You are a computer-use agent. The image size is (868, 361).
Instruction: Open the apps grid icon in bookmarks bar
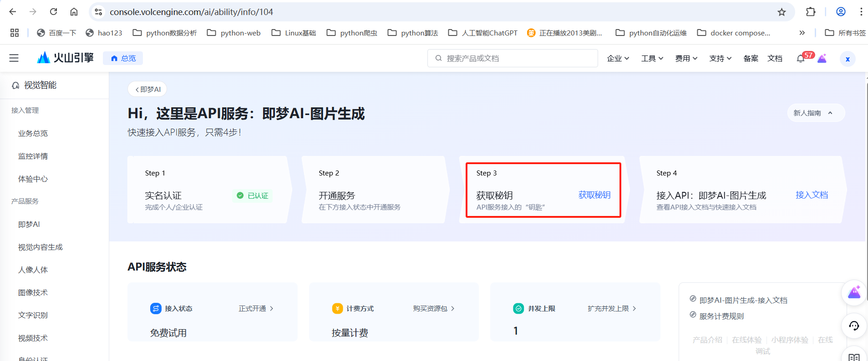click(15, 33)
